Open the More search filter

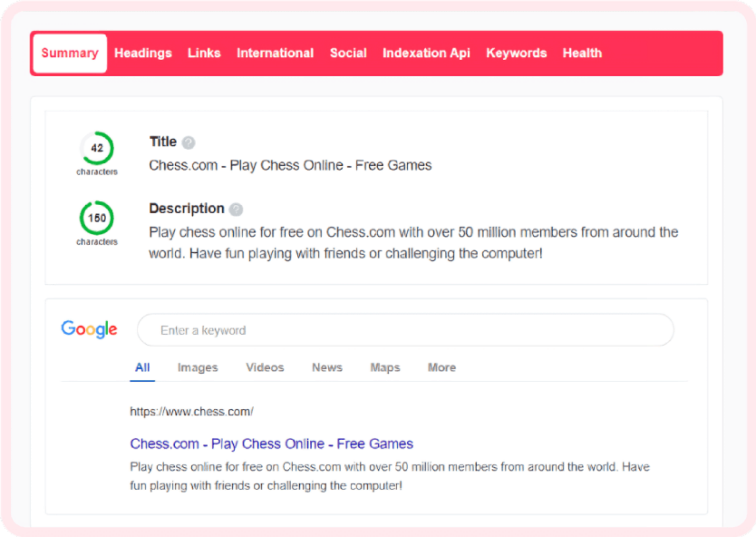442,367
